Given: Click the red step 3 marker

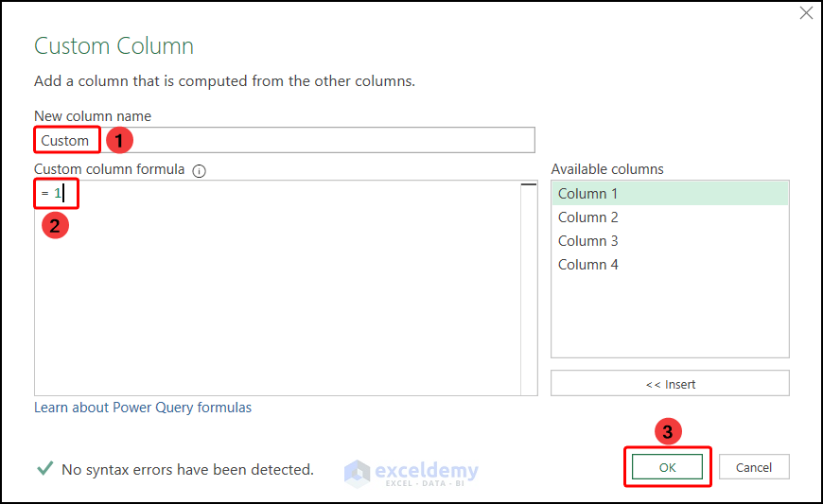Looking at the screenshot, I should coord(668,432).
